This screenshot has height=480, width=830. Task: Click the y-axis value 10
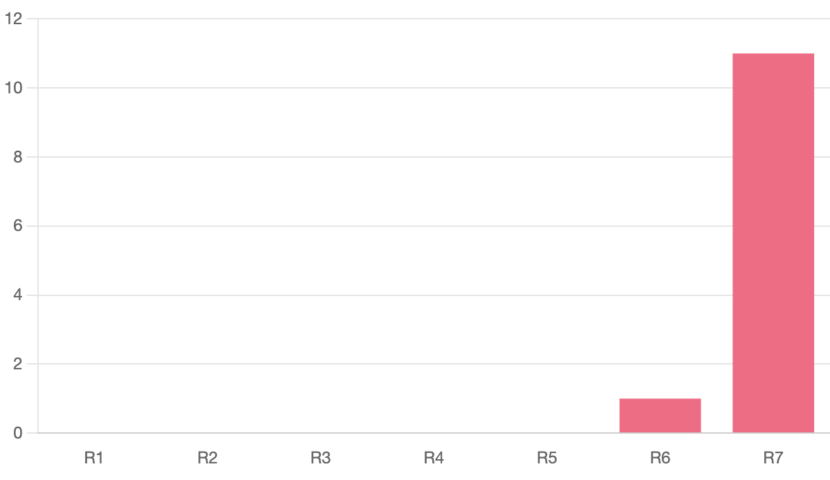(x=13, y=88)
